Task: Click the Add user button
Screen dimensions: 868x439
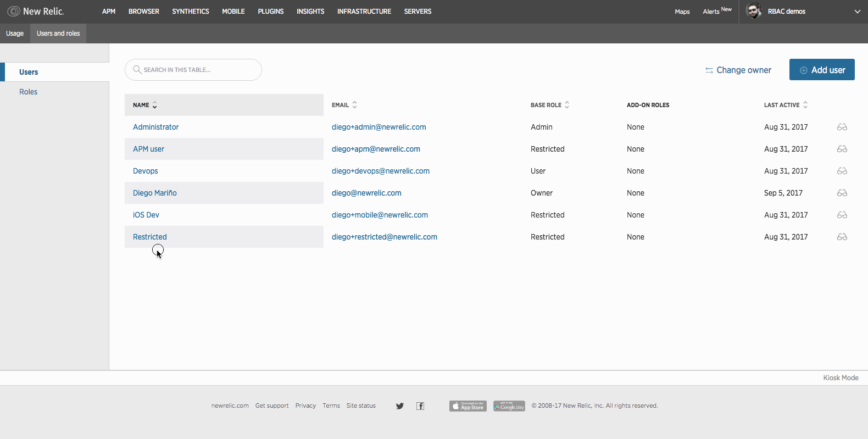Action: click(822, 70)
